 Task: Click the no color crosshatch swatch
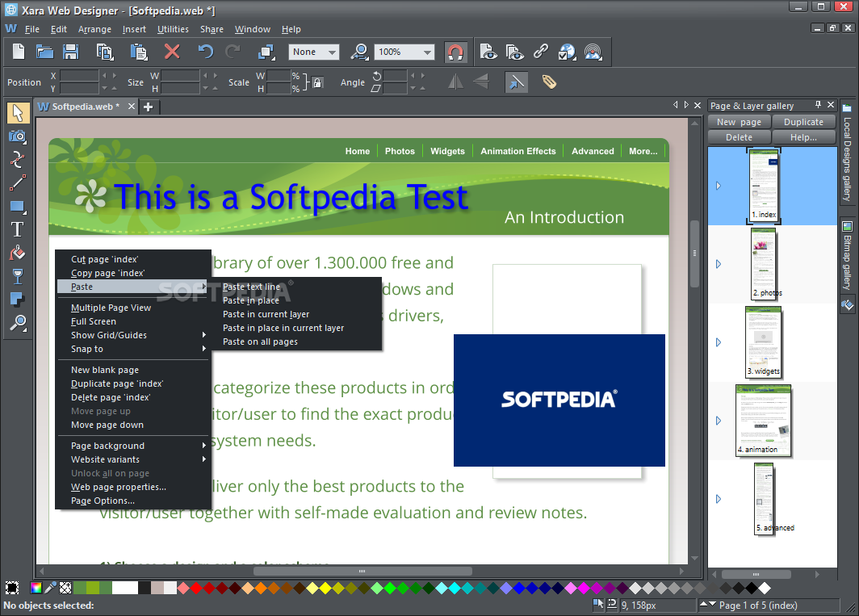(65, 588)
